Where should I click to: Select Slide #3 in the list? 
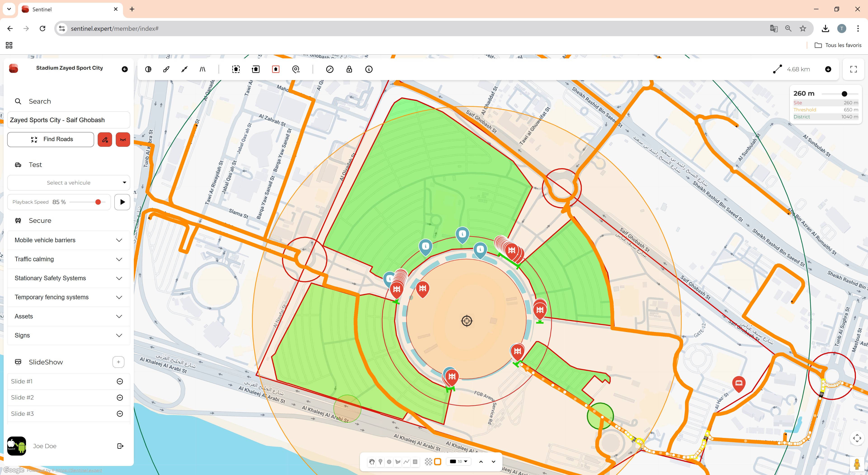point(23,414)
